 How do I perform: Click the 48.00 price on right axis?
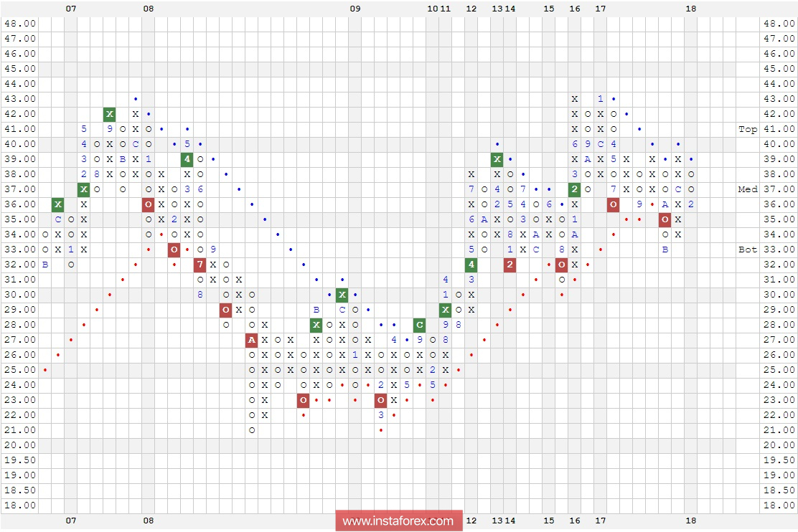779,24
